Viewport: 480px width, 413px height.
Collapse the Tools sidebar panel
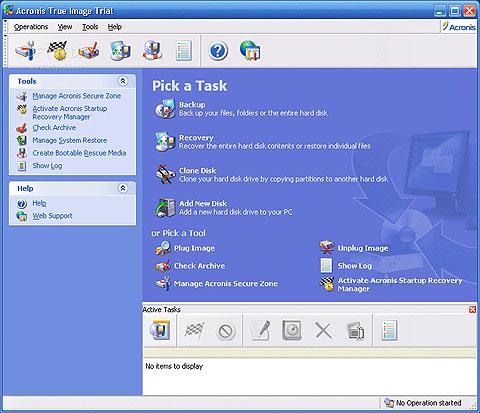[x=123, y=81]
